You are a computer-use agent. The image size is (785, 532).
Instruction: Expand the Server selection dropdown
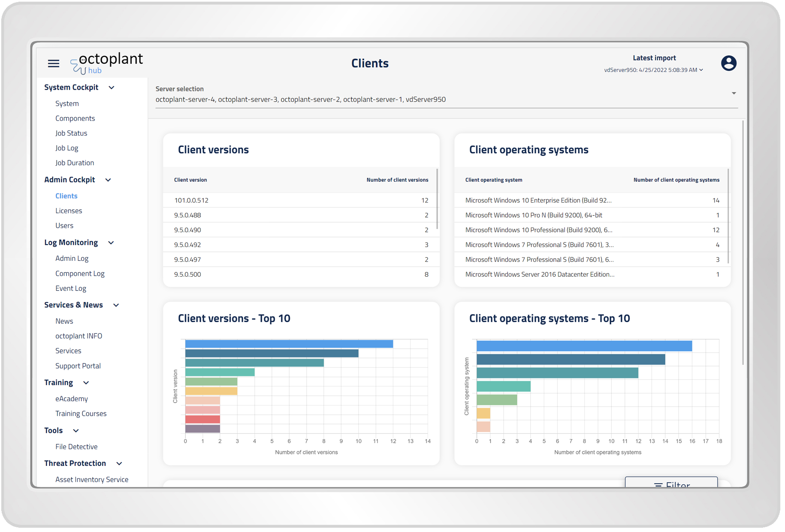pyautogui.click(x=734, y=94)
